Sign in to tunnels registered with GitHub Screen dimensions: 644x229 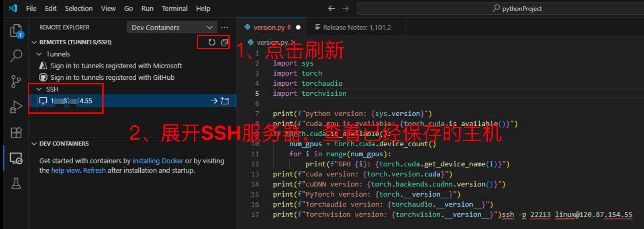click(x=112, y=77)
